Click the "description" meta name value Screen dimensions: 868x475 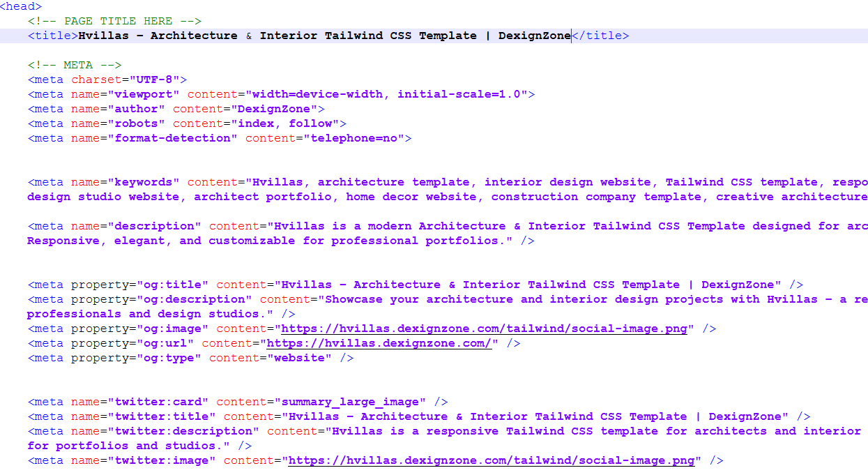(x=154, y=226)
